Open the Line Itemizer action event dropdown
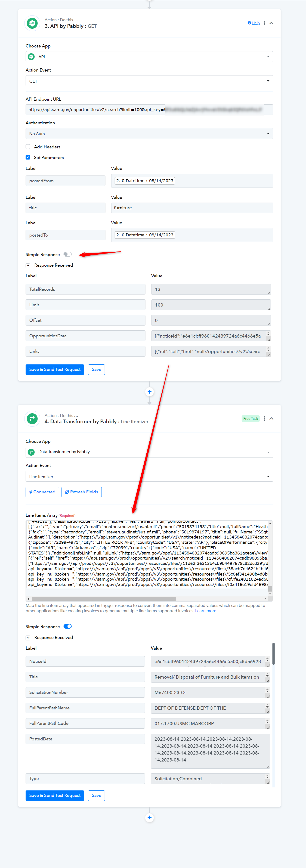The height and width of the screenshot is (868, 306). coord(149,476)
